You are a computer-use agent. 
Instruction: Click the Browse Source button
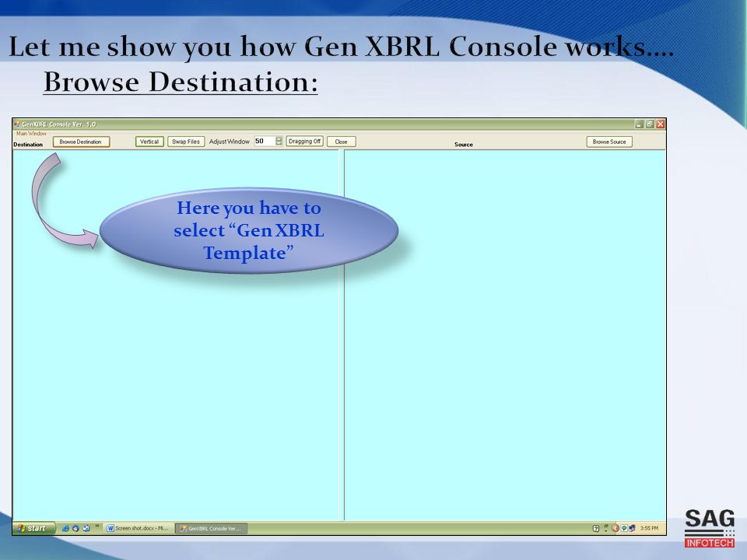tap(609, 142)
